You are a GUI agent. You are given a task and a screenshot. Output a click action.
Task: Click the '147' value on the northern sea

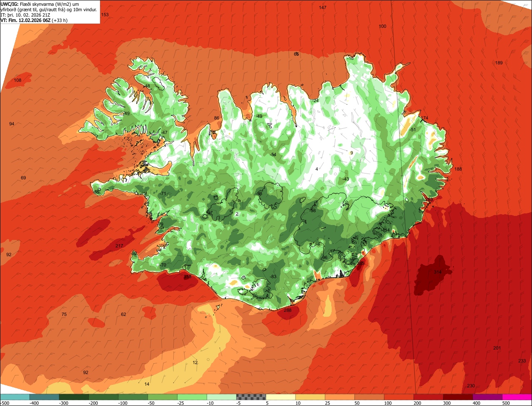pyautogui.click(x=323, y=7)
